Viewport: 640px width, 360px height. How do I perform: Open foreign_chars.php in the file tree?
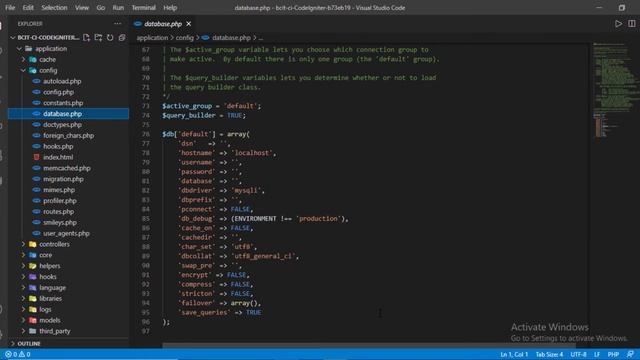pos(69,136)
